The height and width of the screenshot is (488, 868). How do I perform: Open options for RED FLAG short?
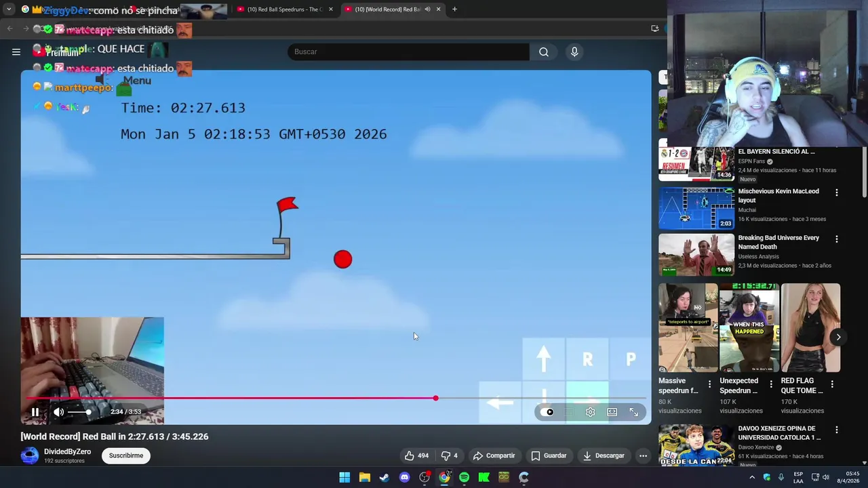point(832,384)
